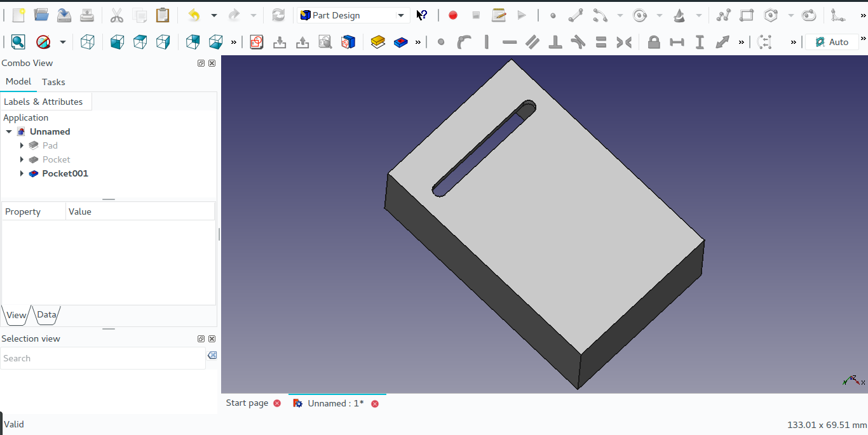This screenshot has height=435, width=868.
Task: Apply the horizontal distance constraint
Action: coord(677,42)
